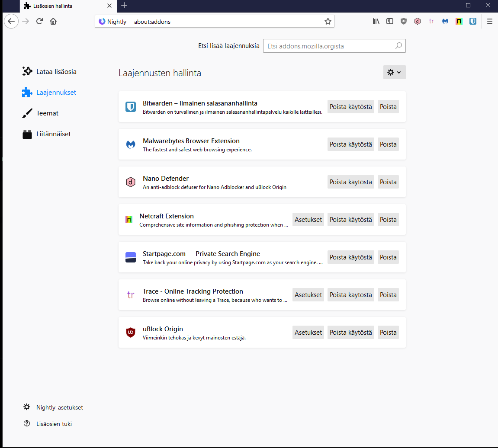
Task: Click the Startpage.com icon in extension list
Action: [131, 257]
